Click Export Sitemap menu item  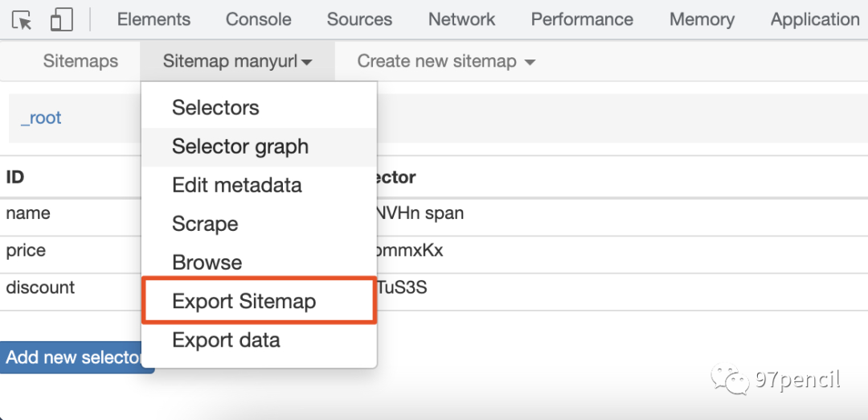(x=244, y=301)
